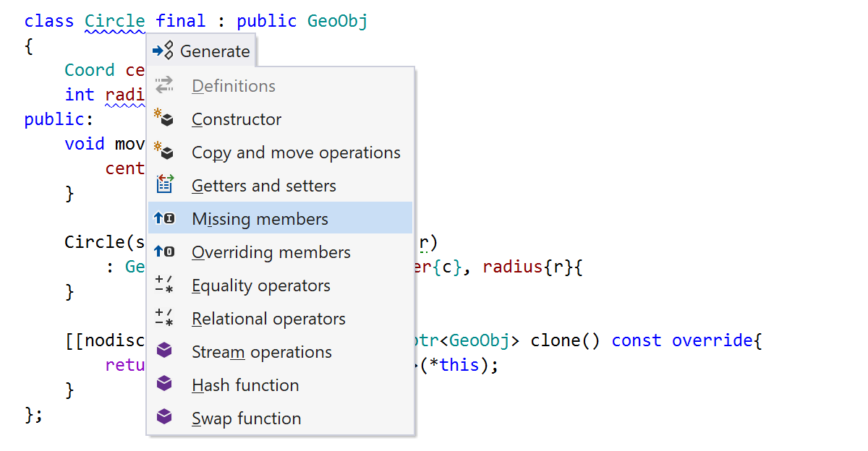Screen dimensions: 868x451
Task: Choose the highlighted Missing members option
Action: tap(260, 218)
